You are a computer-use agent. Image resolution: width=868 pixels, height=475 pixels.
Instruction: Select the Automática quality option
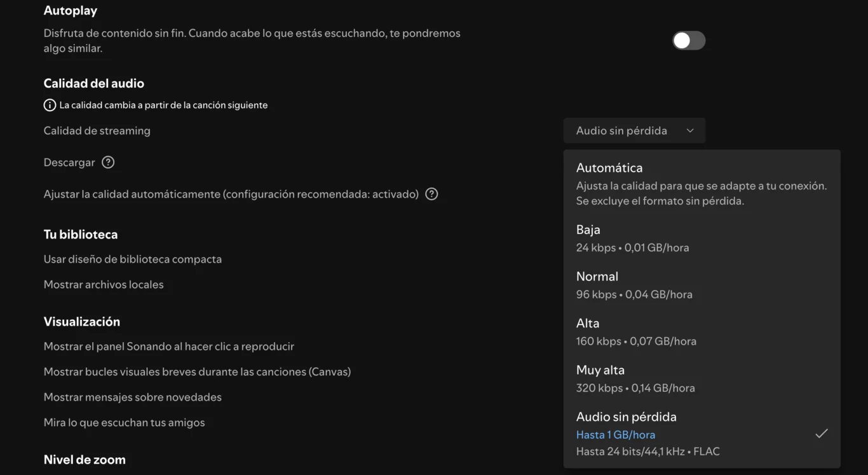(701, 184)
